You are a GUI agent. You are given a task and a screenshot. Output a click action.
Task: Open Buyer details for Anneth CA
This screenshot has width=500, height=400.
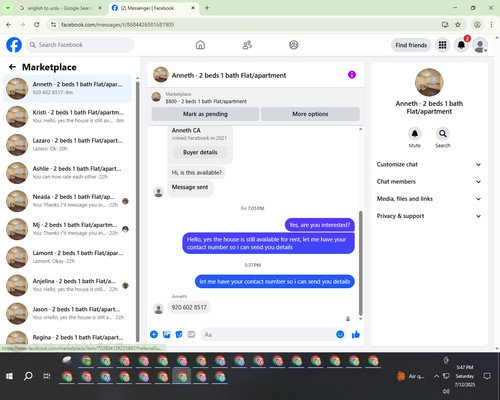[x=200, y=152]
